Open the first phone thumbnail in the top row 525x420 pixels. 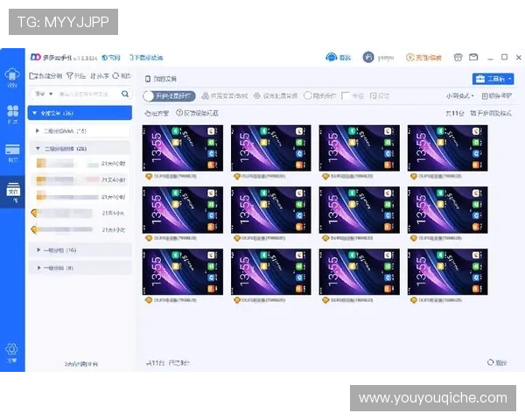click(183, 148)
